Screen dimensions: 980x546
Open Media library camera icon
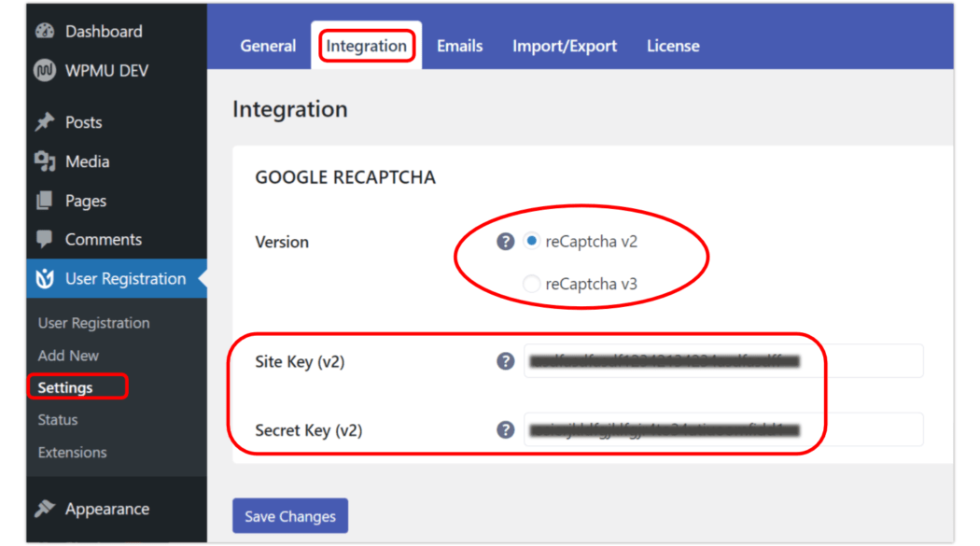pos(45,161)
